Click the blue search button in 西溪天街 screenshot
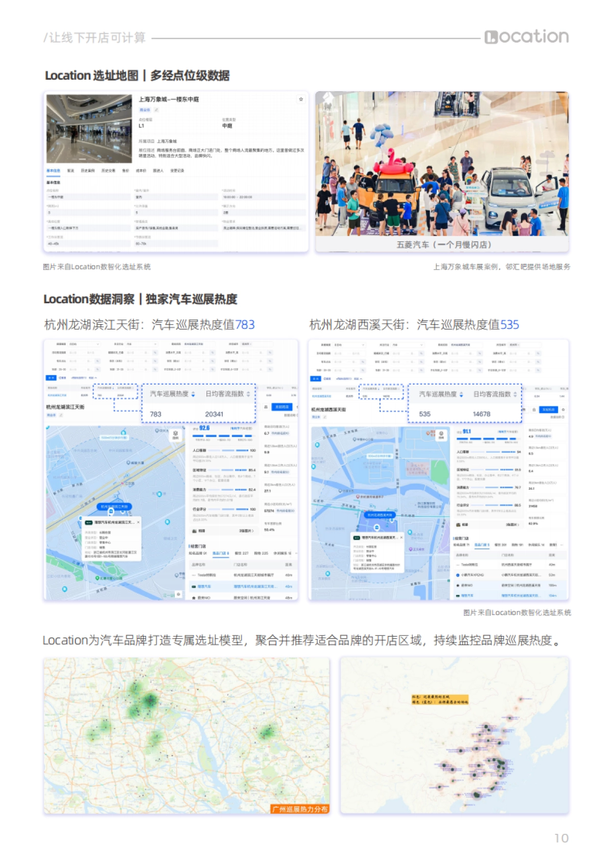The image size is (613, 868). [x=316, y=379]
